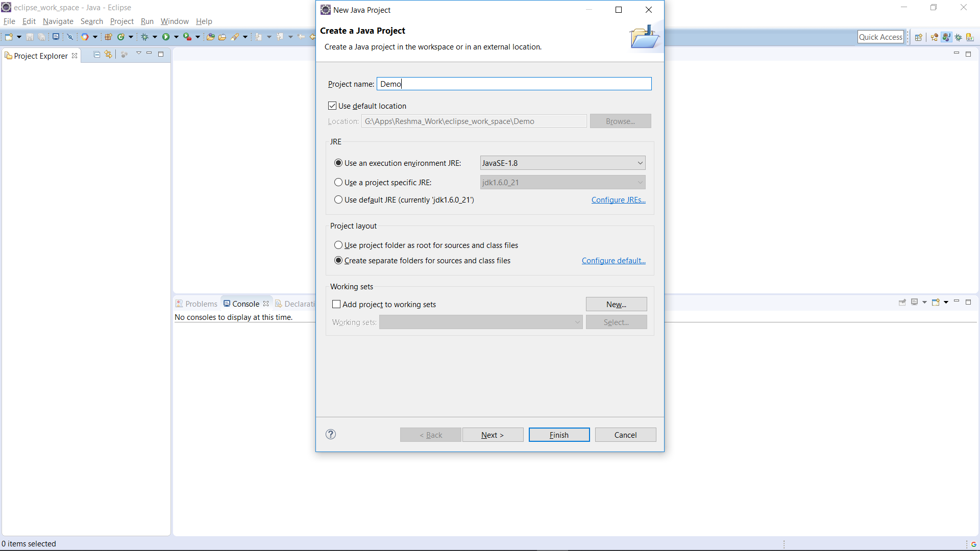Click the Open Console icon in Console view

936,302
